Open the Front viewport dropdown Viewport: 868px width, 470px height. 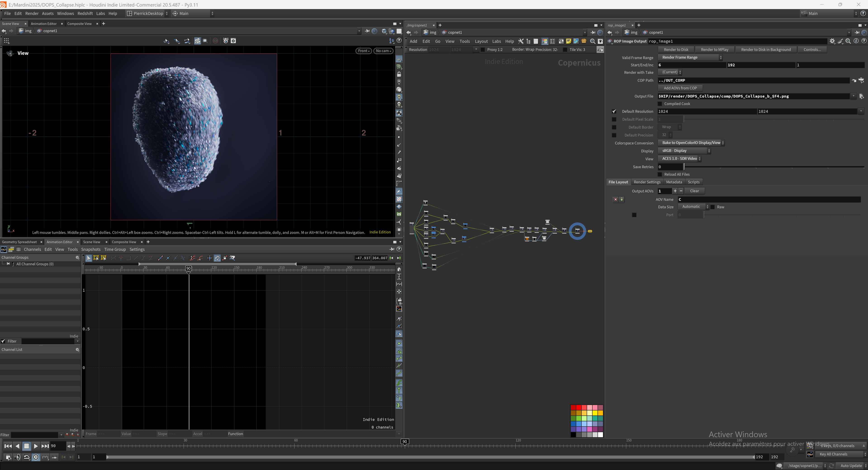pos(364,51)
